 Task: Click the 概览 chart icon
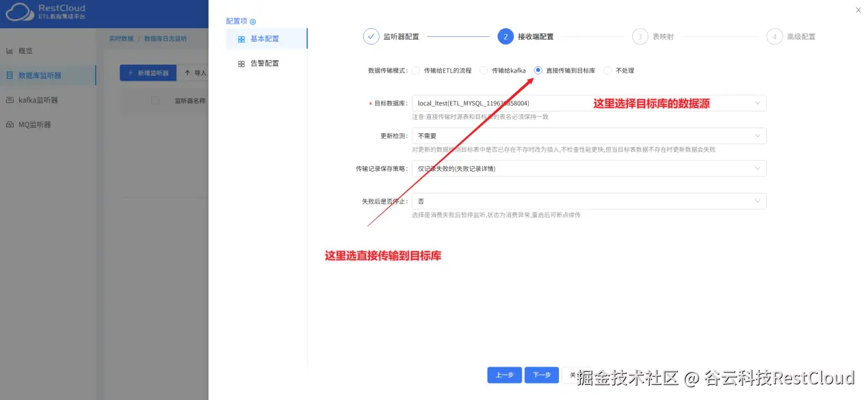(10, 51)
